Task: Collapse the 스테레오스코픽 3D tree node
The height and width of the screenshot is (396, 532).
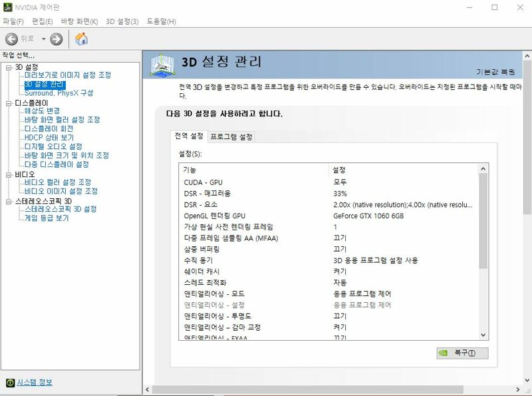Action: 9,202
